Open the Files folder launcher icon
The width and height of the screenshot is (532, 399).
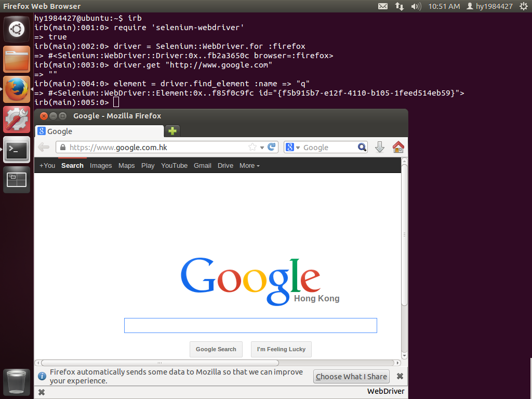point(17,59)
